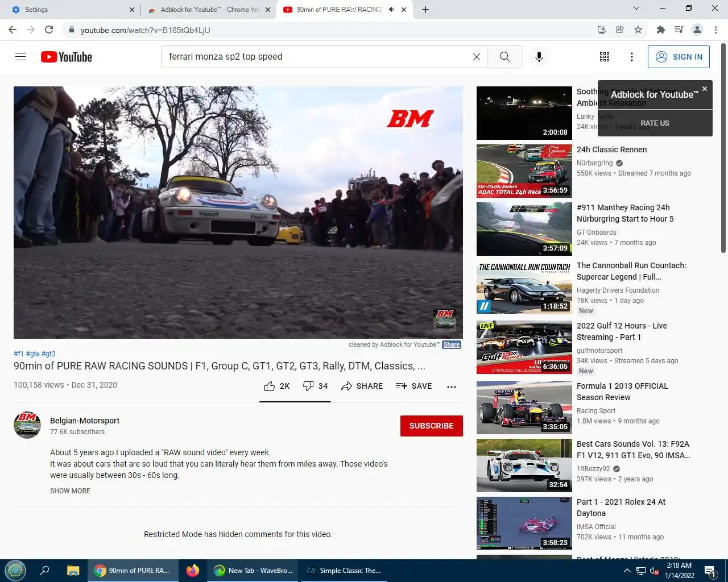Open 2022 Gulf 12 Hours live thumbnail
Screen dimensions: 728x582
coord(524,347)
